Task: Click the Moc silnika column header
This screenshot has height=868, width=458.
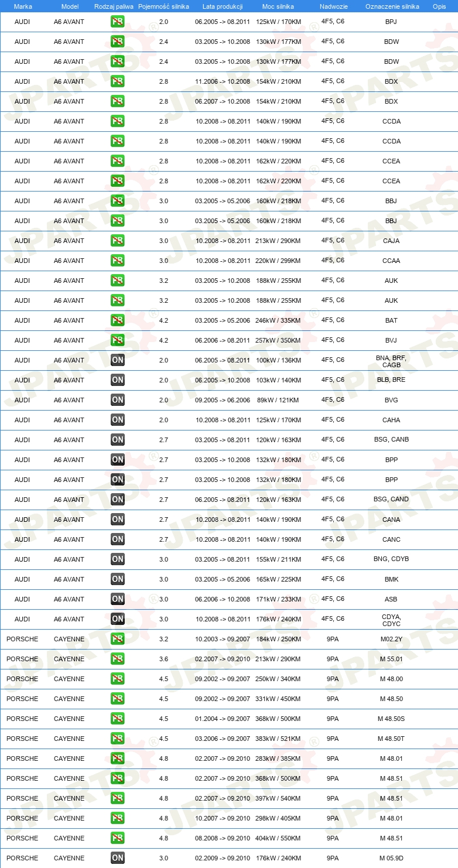Action: (278, 6)
